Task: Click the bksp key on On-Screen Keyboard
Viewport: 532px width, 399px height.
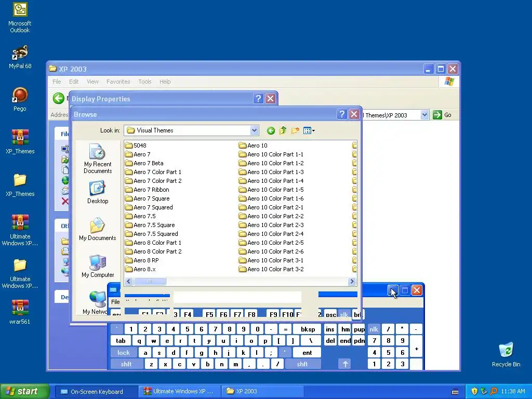Action: [x=308, y=329]
